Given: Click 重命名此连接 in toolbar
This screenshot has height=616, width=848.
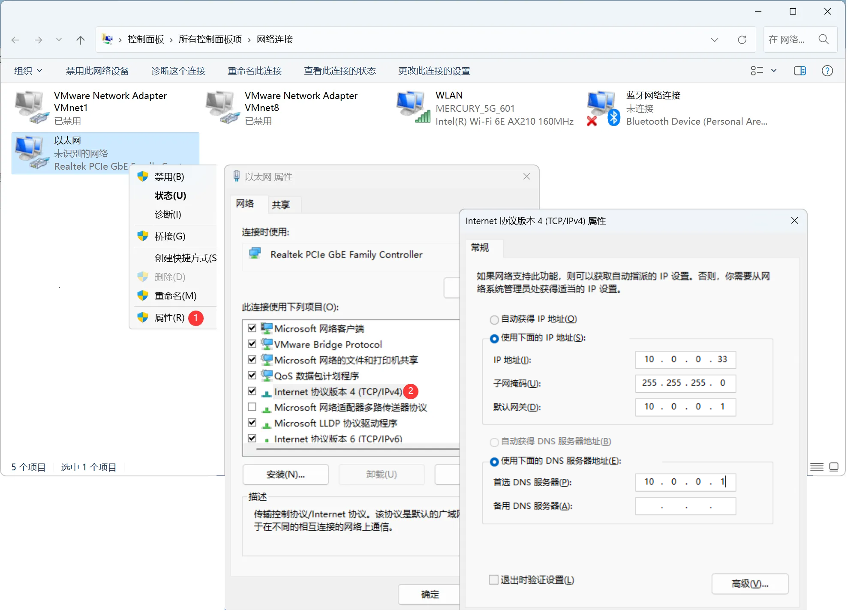Looking at the screenshot, I should tap(254, 71).
